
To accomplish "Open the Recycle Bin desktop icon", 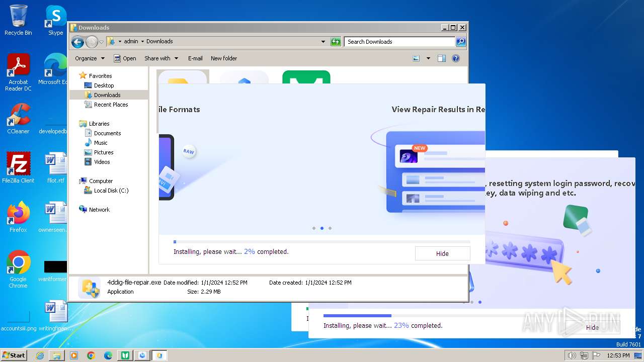I will click(18, 20).
